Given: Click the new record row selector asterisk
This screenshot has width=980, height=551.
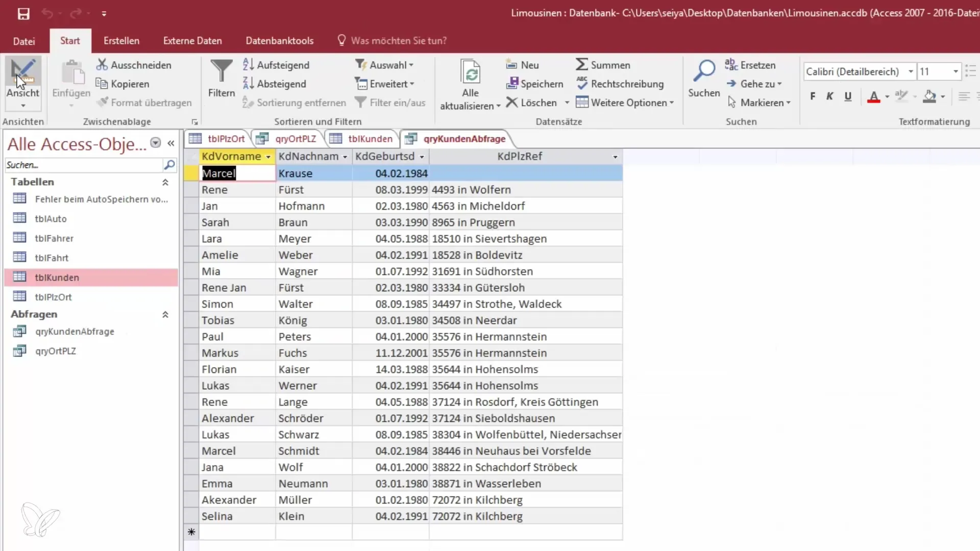Looking at the screenshot, I should click(x=191, y=532).
